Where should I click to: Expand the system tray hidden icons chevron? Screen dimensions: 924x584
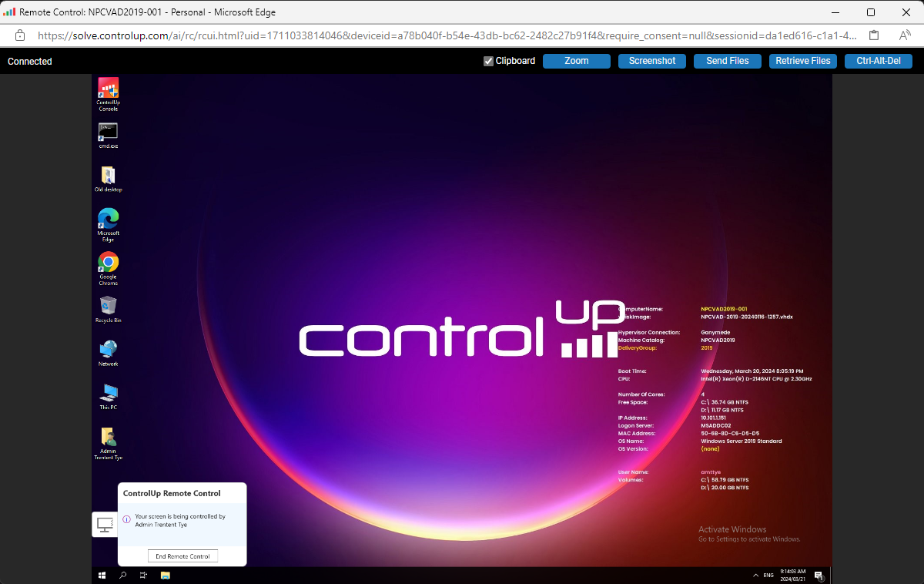click(x=755, y=576)
